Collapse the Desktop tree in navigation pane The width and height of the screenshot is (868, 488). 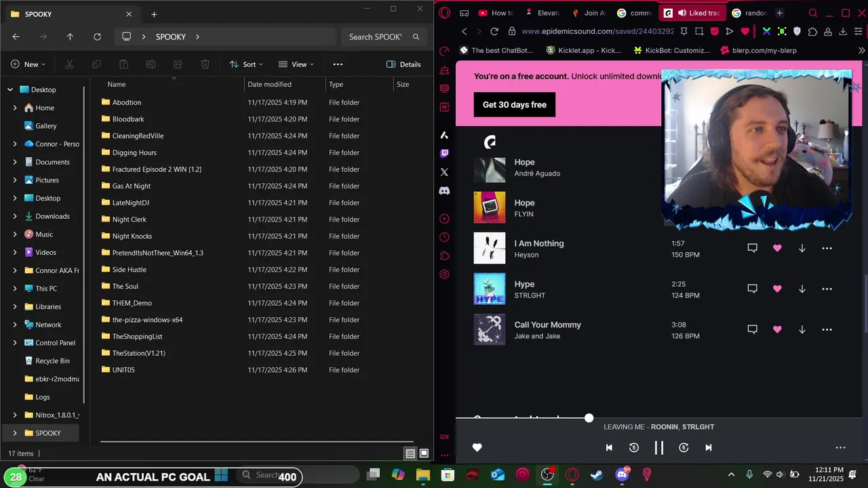point(10,89)
